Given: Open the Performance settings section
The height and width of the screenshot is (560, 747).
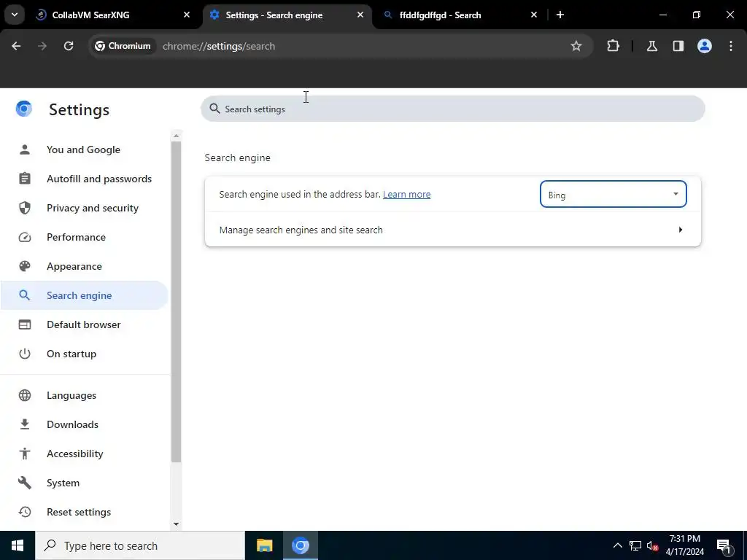Looking at the screenshot, I should point(76,237).
